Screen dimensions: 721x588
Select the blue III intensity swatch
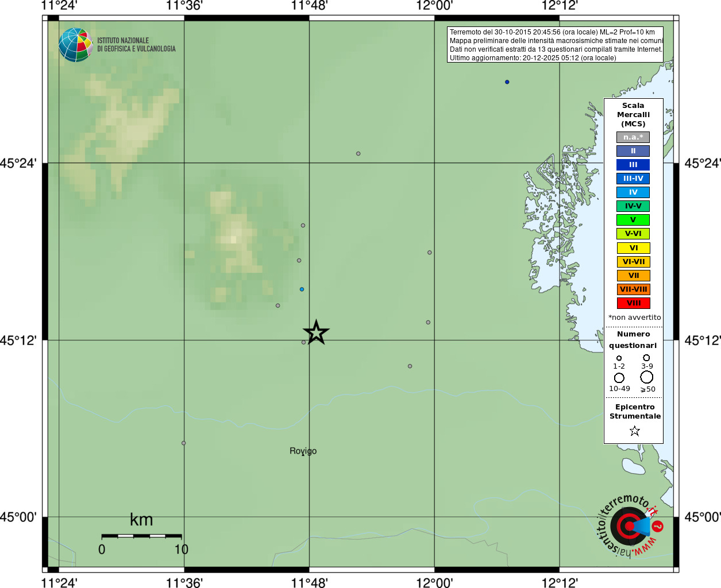click(x=633, y=165)
